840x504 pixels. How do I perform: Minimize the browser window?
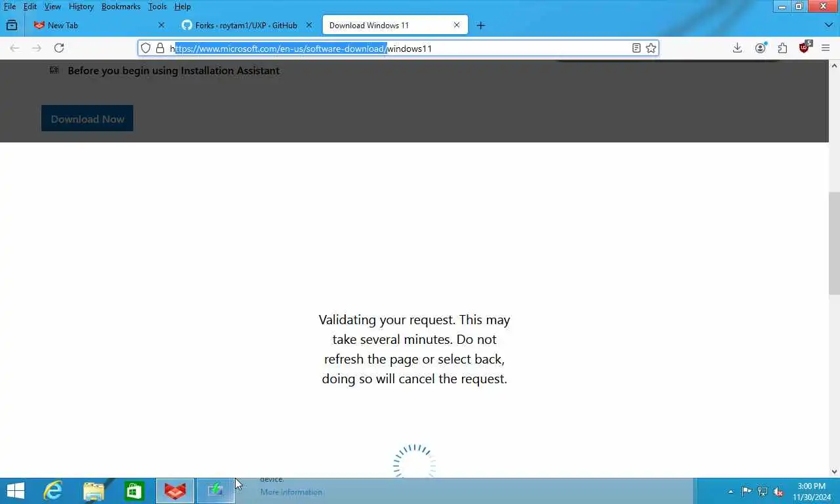pos(782,7)
